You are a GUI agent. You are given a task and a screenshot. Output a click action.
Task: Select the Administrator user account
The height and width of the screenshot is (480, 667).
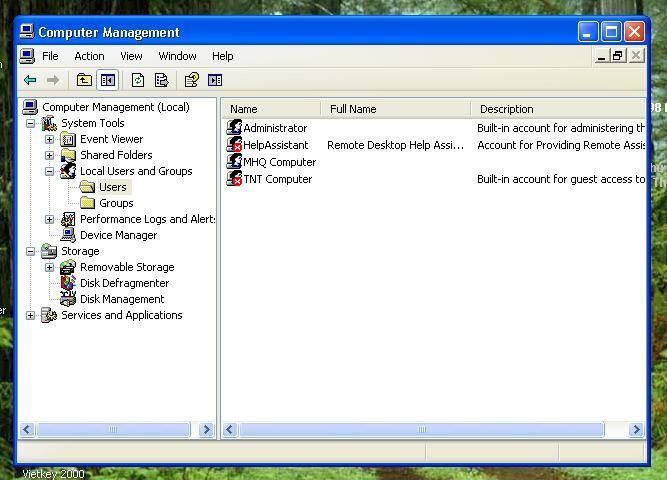[x=274, y=128]
